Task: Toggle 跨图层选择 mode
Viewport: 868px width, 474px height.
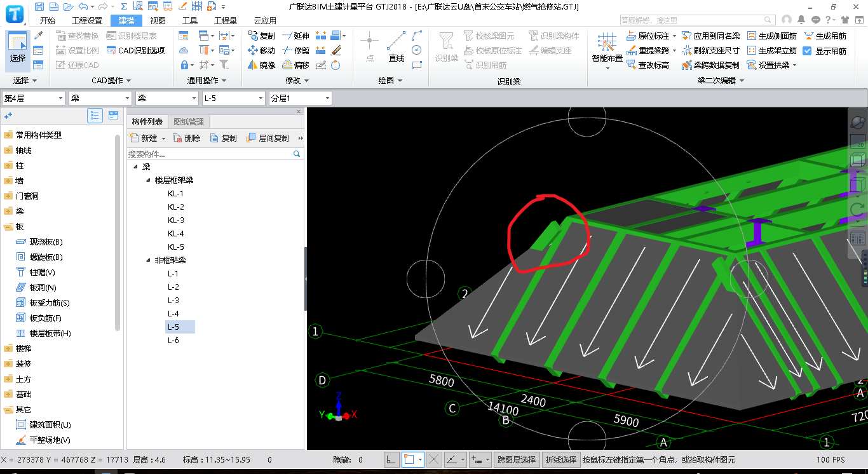Action: pyautogui.click(x=517, y=459)
